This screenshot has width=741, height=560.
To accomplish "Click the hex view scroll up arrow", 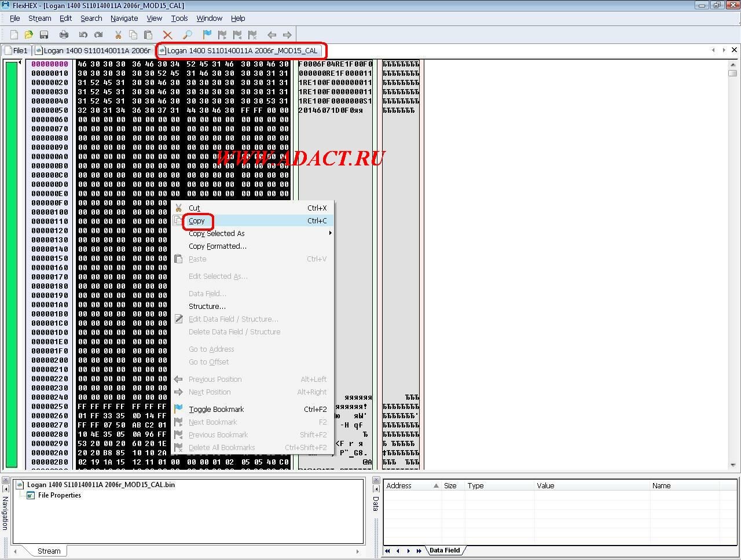I will 733,64.
